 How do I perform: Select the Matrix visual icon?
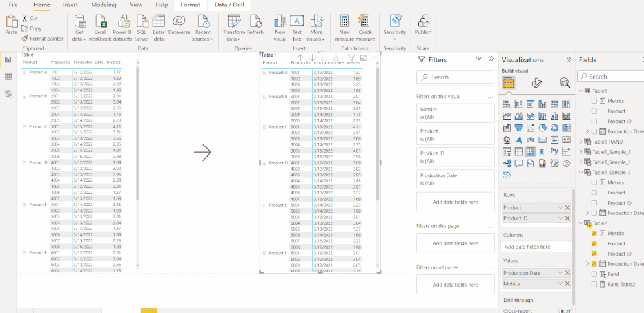click(x=531, y=152)
